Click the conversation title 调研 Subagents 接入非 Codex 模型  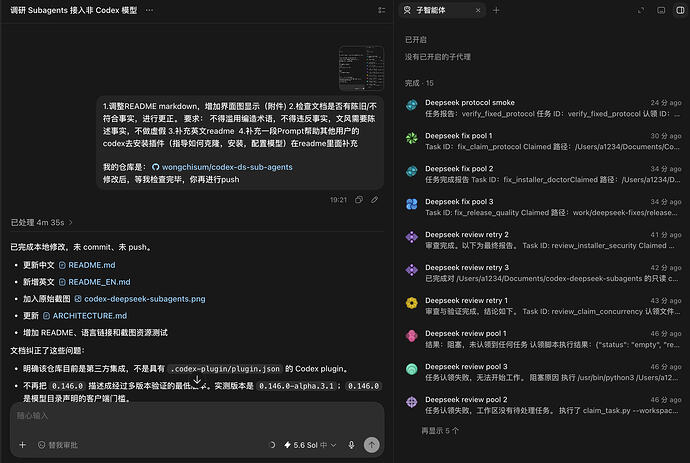point(73,10)
